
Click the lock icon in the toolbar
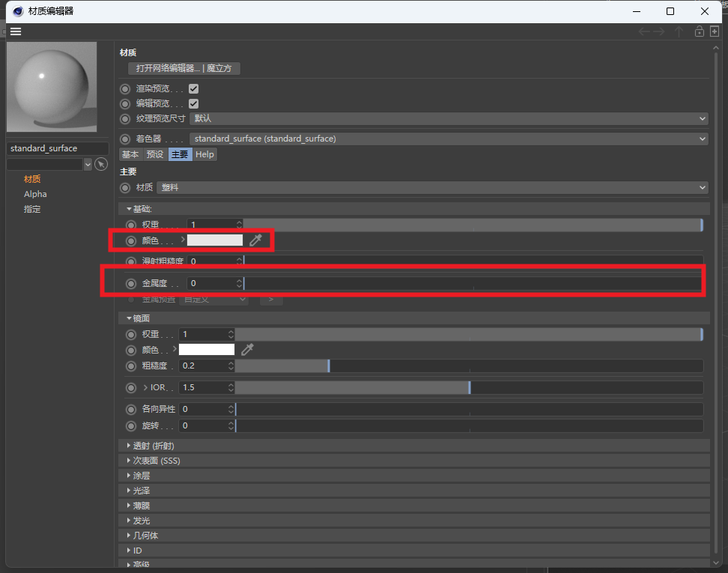698,31
